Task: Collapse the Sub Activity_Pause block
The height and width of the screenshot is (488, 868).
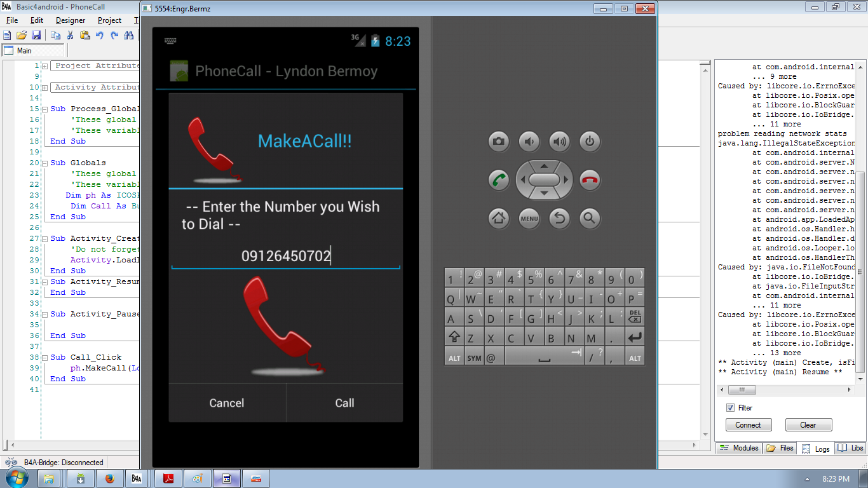Action: coord(45,314)
